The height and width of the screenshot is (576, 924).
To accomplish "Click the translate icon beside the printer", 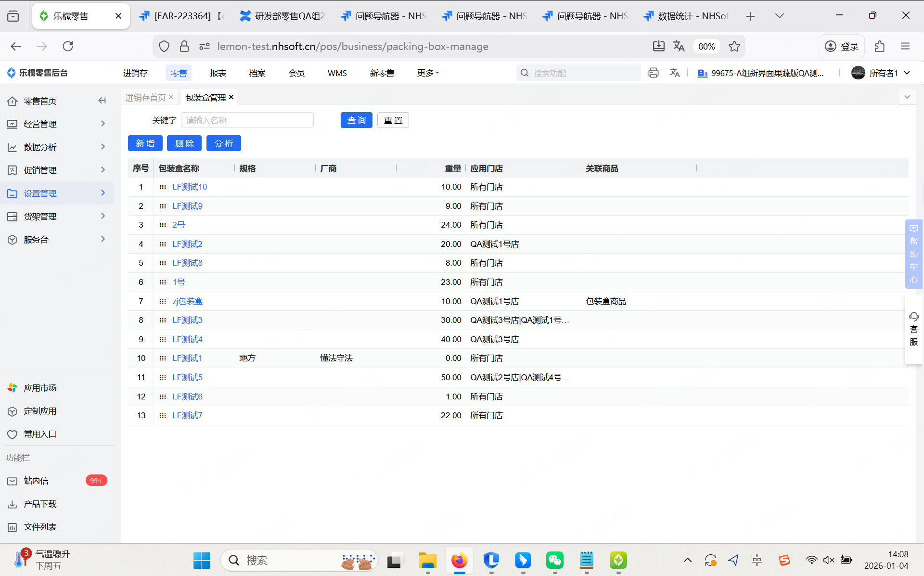I will pyautogui.click(x=675, y=73).
